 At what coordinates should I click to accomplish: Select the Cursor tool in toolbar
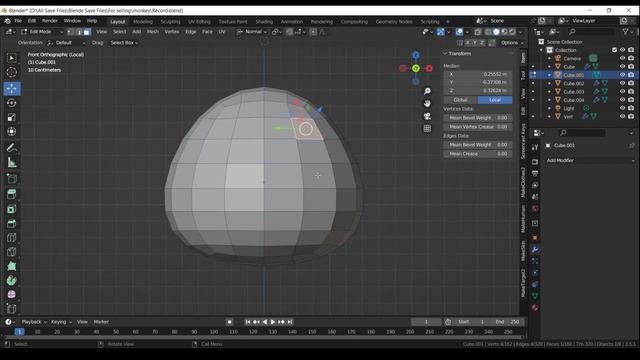pyautogui.click(x=11, y=72)
